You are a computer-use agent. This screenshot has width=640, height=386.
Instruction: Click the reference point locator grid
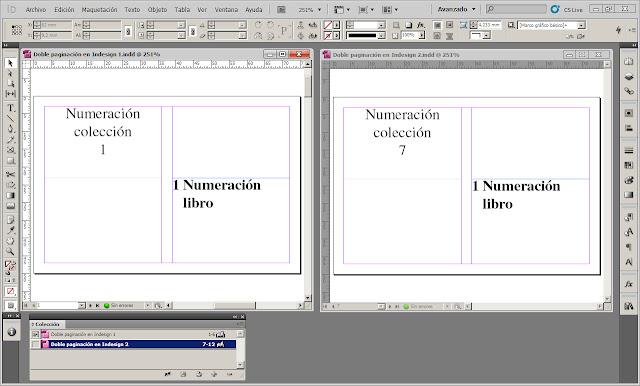pyautogui.click(x=16, y=30)
